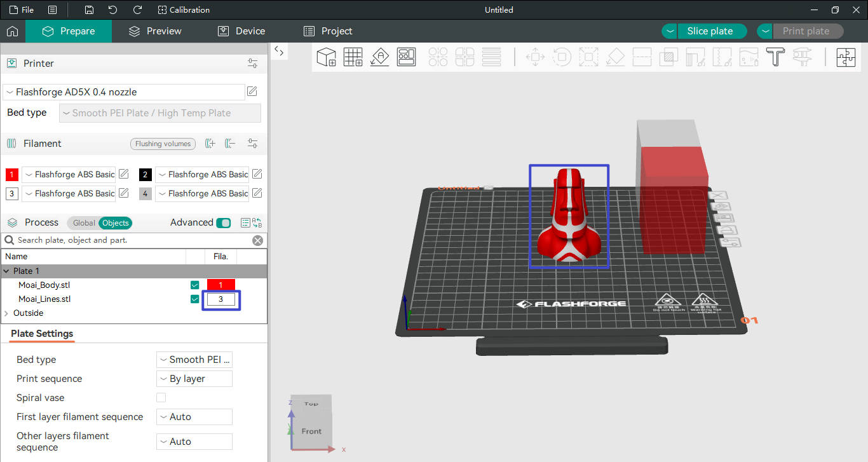The width and height of the screenshot is (868, 462).
Task: Collapse the Plate 1 tree row
Action: point(6,271)
